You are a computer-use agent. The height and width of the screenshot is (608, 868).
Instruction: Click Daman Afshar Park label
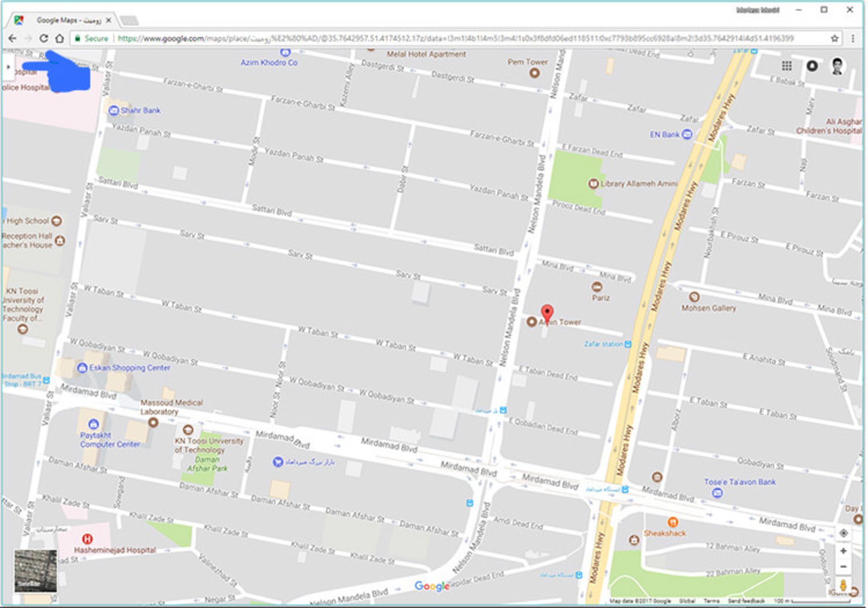(x=207, y=464)
